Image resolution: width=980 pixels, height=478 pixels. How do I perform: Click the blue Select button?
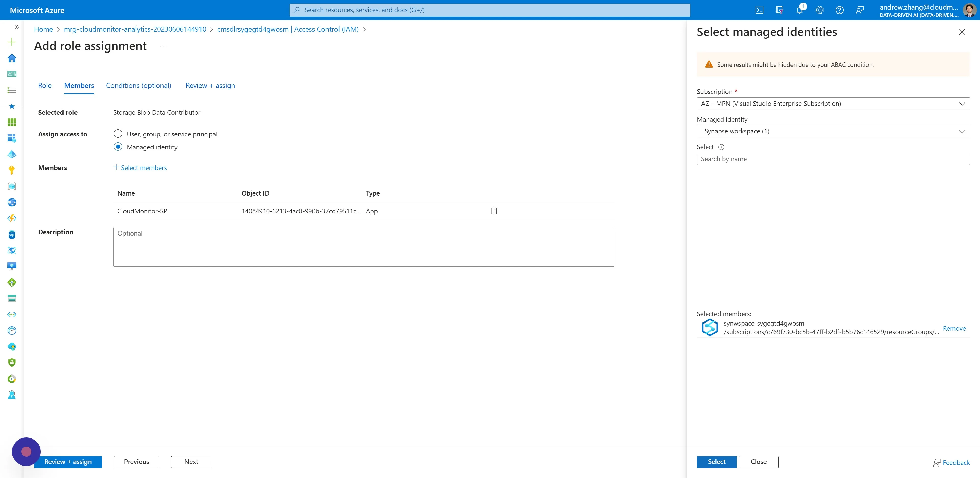coord(716,462)
